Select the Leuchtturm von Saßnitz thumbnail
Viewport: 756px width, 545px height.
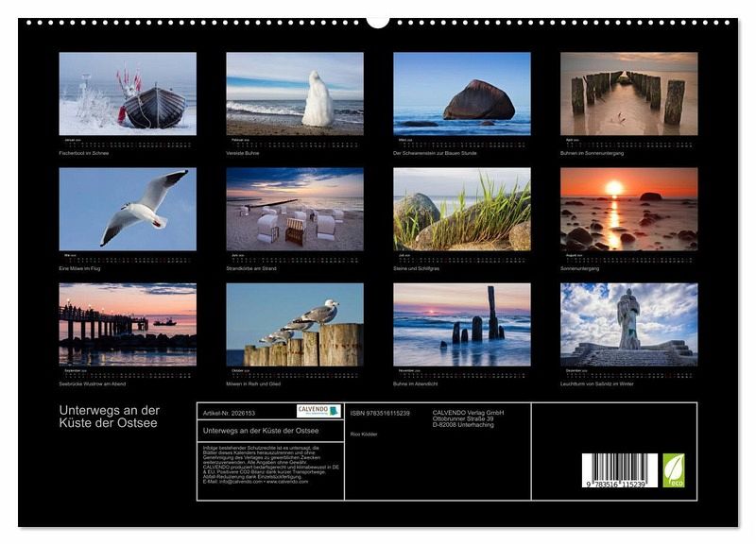pos(628,324)
